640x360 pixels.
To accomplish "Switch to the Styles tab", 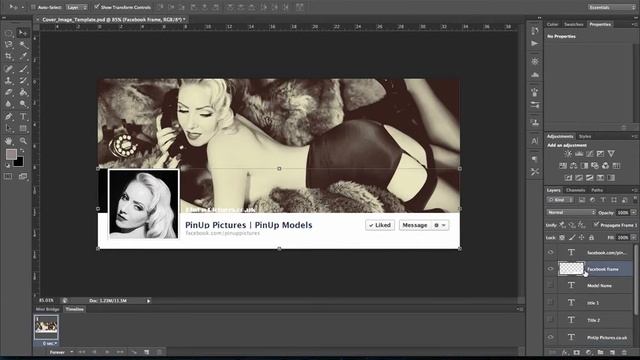I will click(x=585, y=136).
